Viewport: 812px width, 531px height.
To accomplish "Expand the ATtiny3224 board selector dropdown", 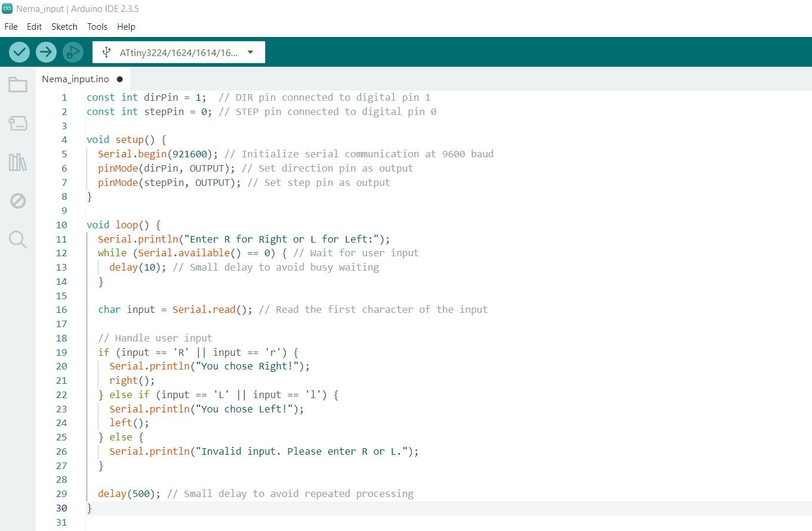I will 178,52.
